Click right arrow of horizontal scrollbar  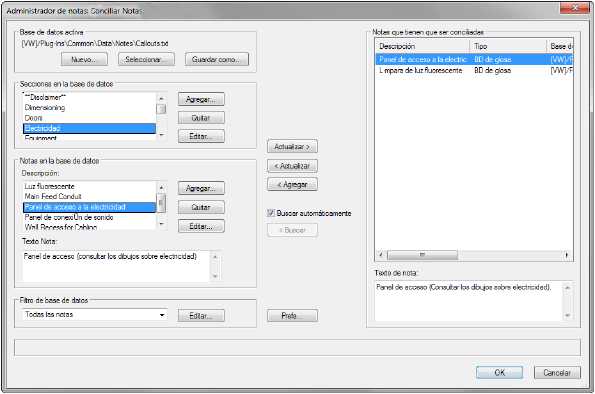point(567,255)
